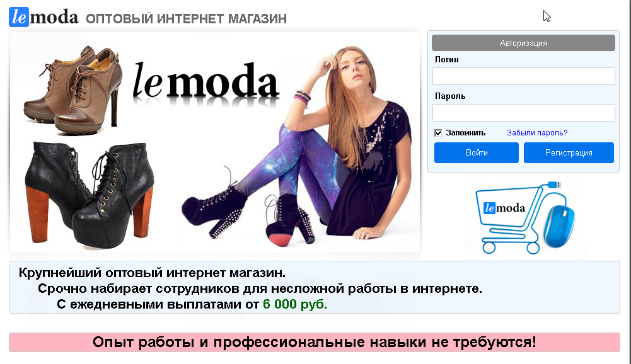
Task: Click the blue 'le' logo icon in header
Action: pos(19,17)
